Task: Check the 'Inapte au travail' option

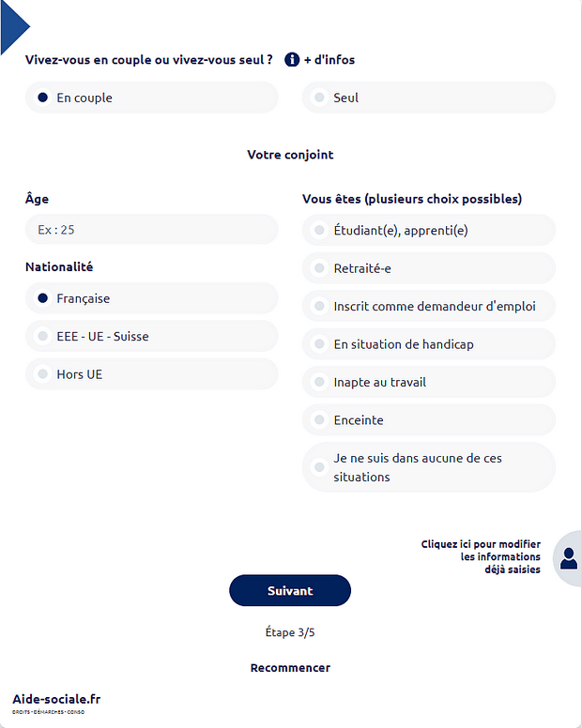Action: (x=320, y=383)
